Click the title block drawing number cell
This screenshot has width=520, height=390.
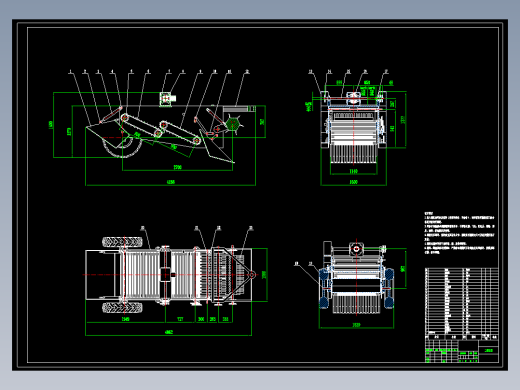(x=489, y=350)
